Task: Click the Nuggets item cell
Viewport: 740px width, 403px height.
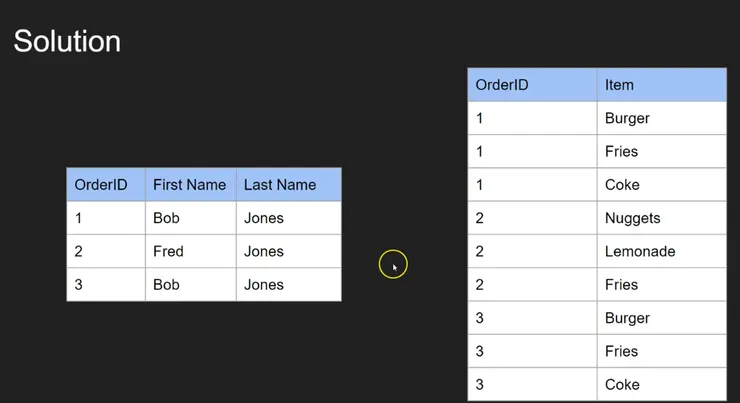Action: point(632,218)
